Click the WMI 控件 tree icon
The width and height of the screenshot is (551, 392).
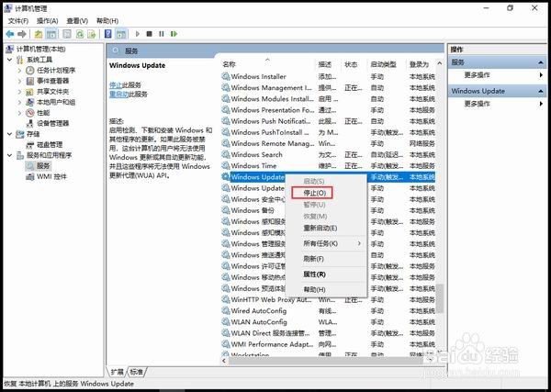(x=30, y=176)
